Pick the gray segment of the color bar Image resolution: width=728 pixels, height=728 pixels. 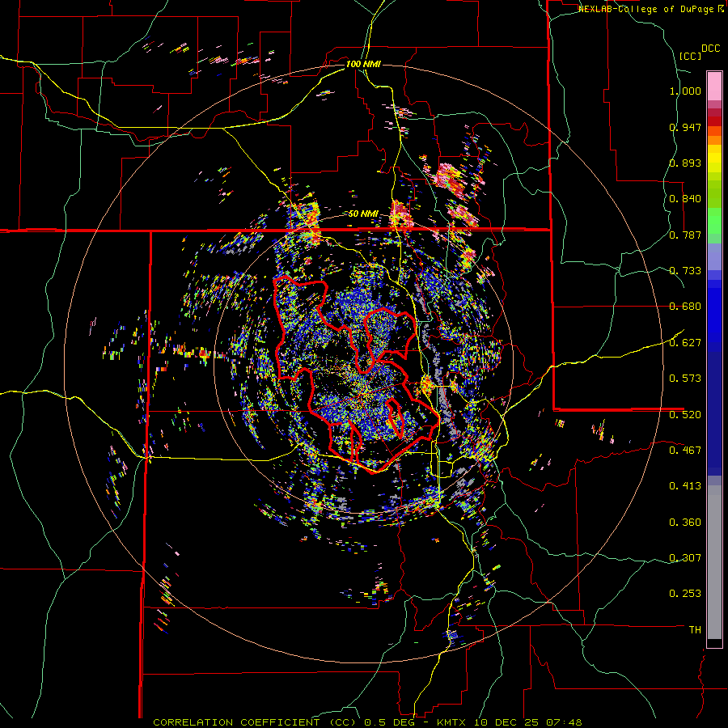click(x=714, y=562)
